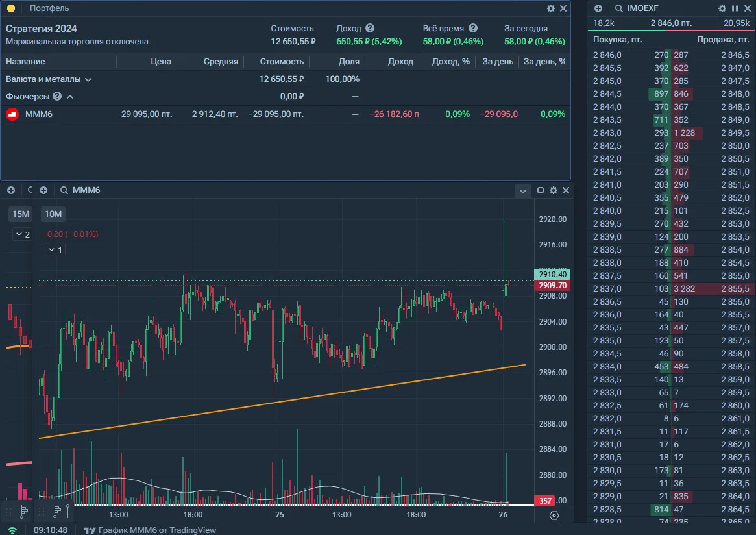Expand the indicators legend showing 1
The image size is (756, 535).
[55, 250]
